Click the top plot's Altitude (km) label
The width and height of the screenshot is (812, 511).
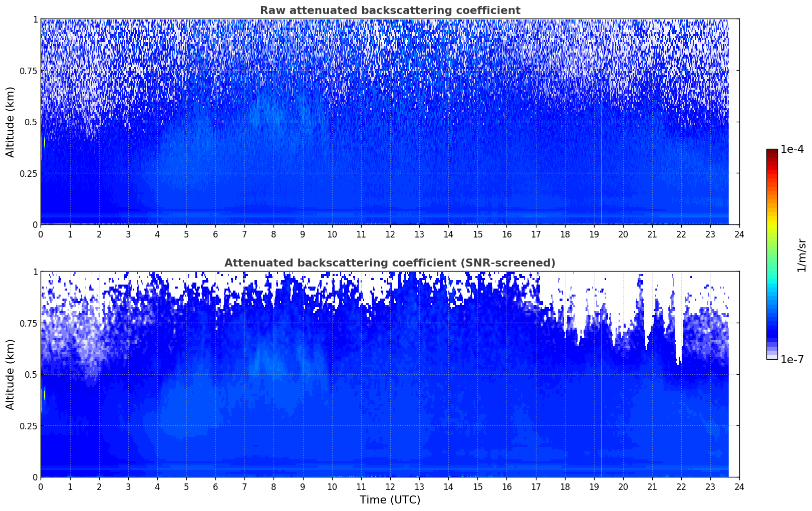(11, 122)
